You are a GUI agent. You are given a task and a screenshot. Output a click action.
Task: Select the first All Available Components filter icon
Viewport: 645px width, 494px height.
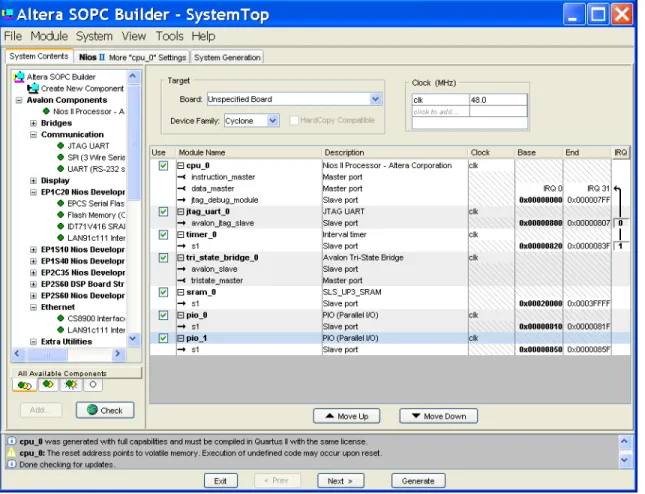[25, 385]
